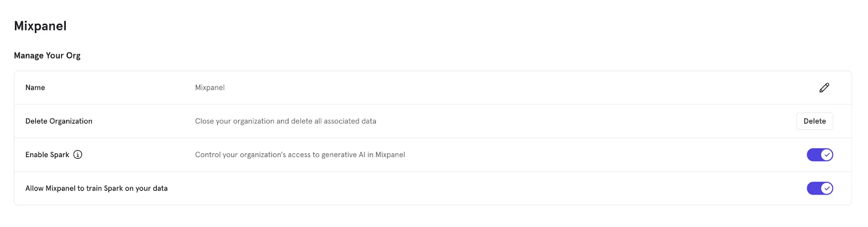Click the Enable Spark label text
The width and height of the screenshot is (868, 227).
click(47, 155)
